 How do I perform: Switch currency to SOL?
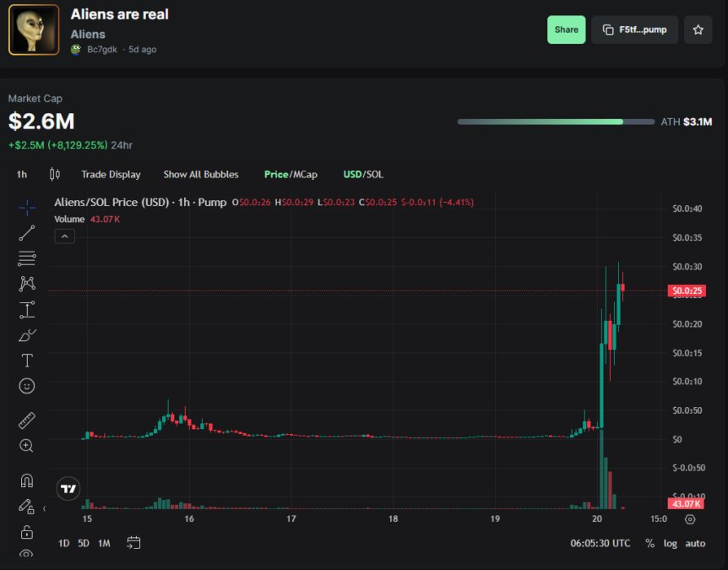[375, 175]
